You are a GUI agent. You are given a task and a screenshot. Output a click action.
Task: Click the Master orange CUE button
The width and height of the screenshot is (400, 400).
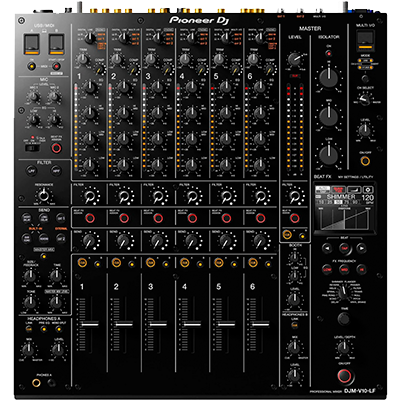click(x=287, y=235)
